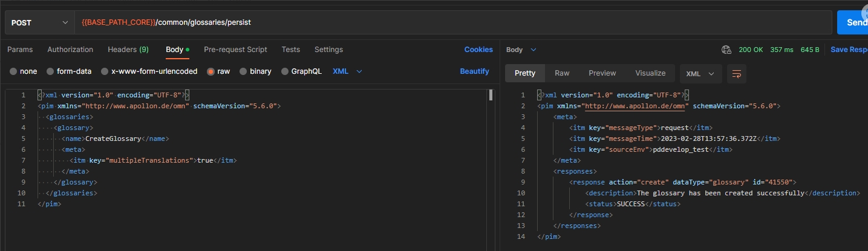Open the Headers (9) tab
The width and height of the screenshot is (868, 251).
point(128,50)
